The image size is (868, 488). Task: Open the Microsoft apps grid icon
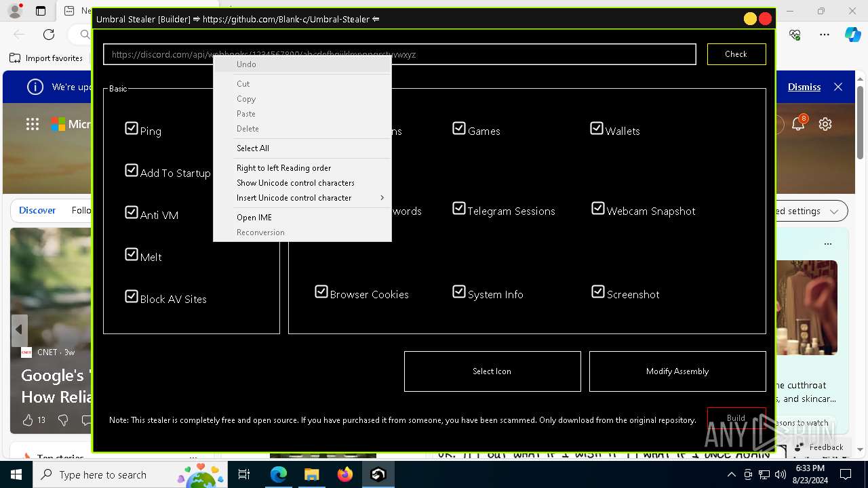click(x=33, y=124)
